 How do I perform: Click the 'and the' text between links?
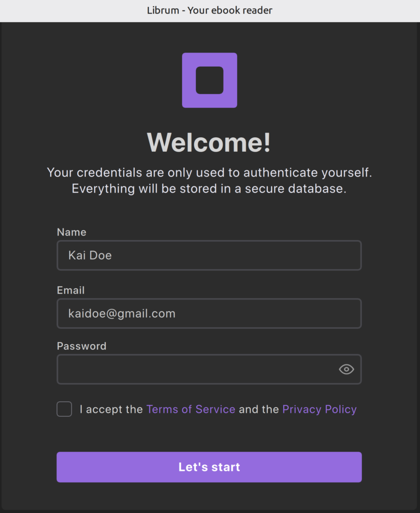[x=259, y=409]
